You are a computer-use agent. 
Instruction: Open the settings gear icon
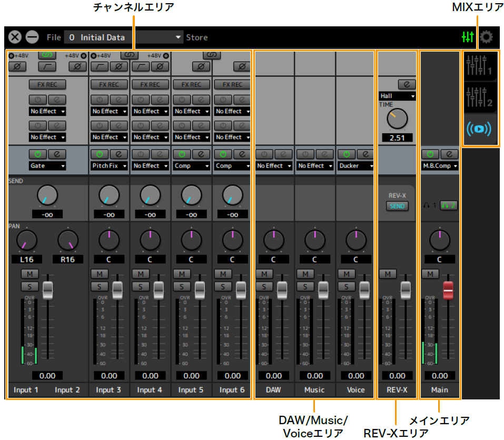[x=486, y=37]
